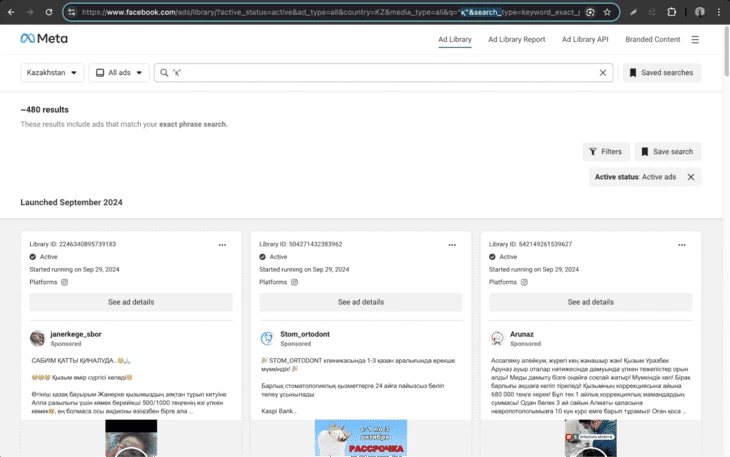Screen dimensions: 730x457
Task: Open the All ads category dropdown
Action: click(119, 73)
